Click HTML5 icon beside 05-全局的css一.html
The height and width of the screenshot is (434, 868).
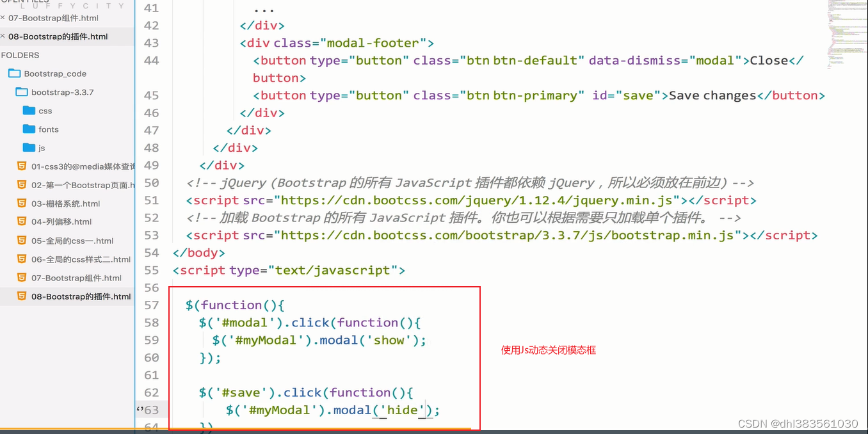click(22, 241)
